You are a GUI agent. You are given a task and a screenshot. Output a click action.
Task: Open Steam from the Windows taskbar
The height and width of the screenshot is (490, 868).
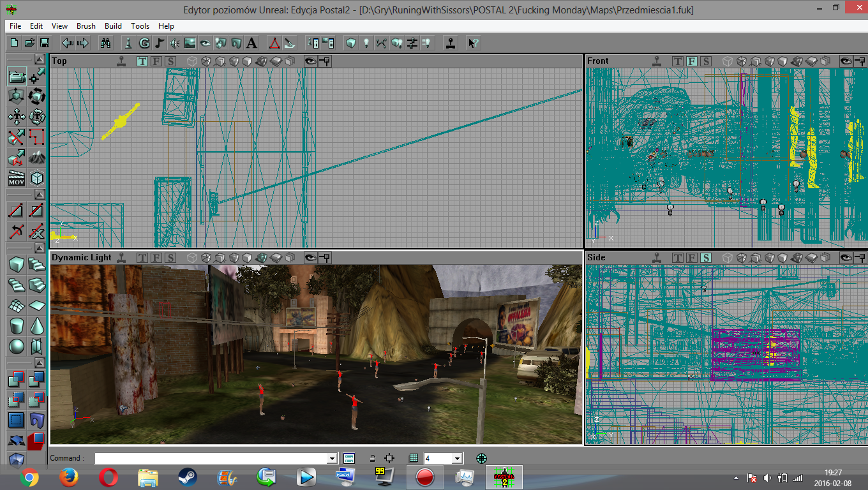click(187, 477)
